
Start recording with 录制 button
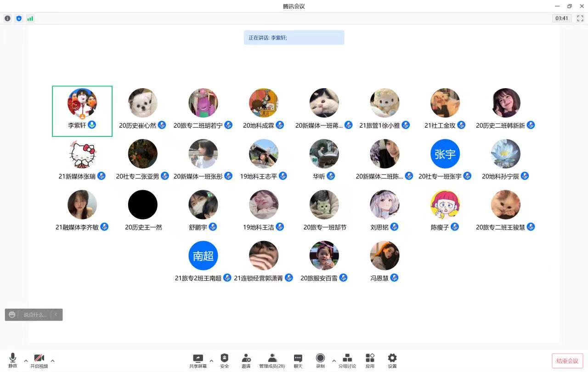(320, 361)
